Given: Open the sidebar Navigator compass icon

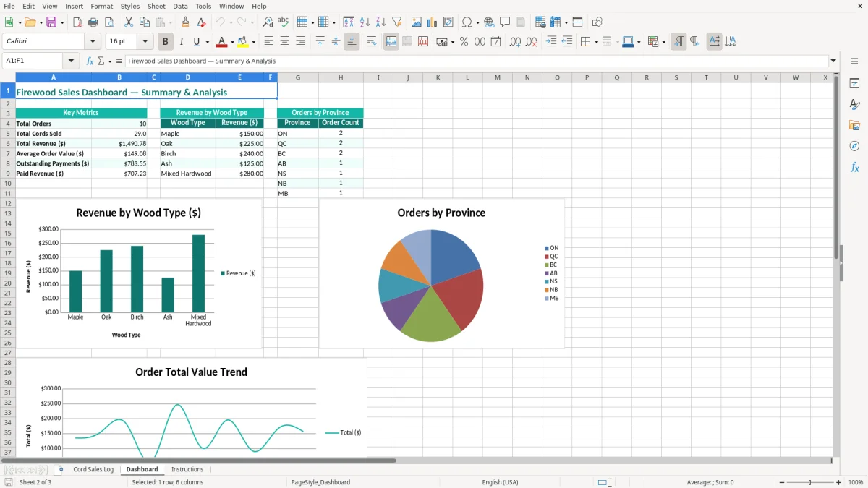Looking at the screenshot, I should [x=854, y=147].
